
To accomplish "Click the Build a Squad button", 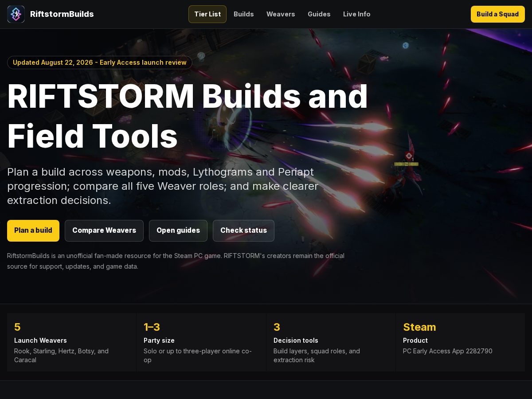I will [x=498, y=14].
